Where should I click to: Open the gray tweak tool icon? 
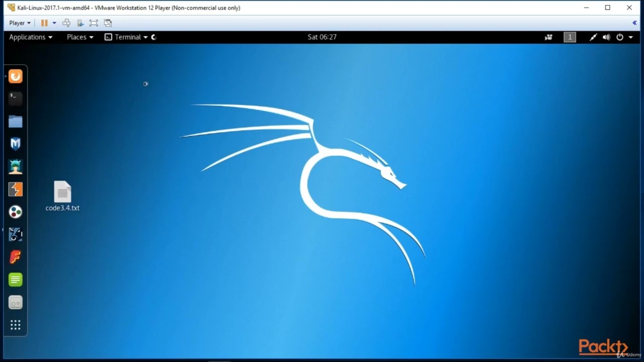[16, 302]
